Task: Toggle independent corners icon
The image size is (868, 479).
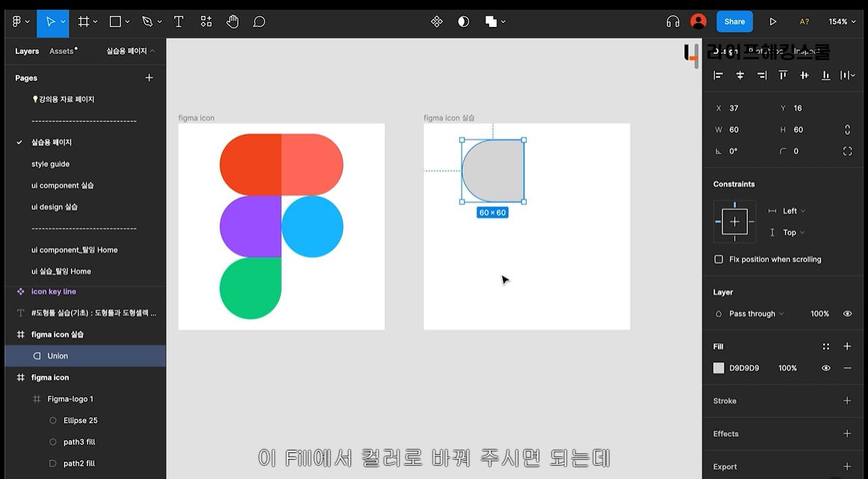Action: pyautogui.click(x=847, y=151)
